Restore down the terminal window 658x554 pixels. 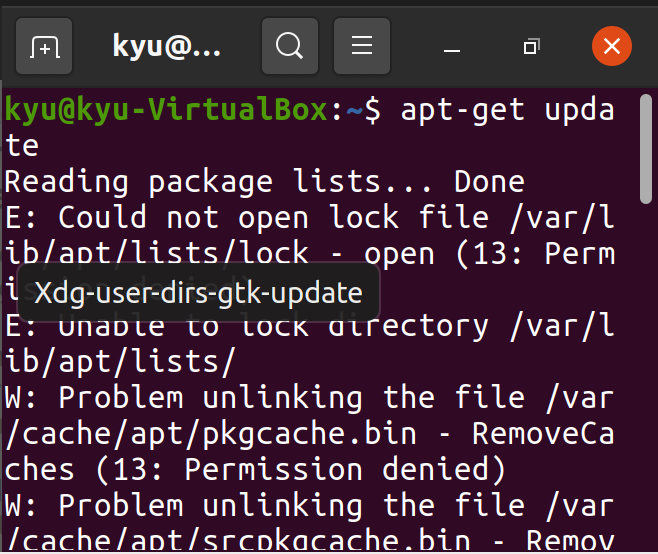pyautogui.click(x=532, y=47)
